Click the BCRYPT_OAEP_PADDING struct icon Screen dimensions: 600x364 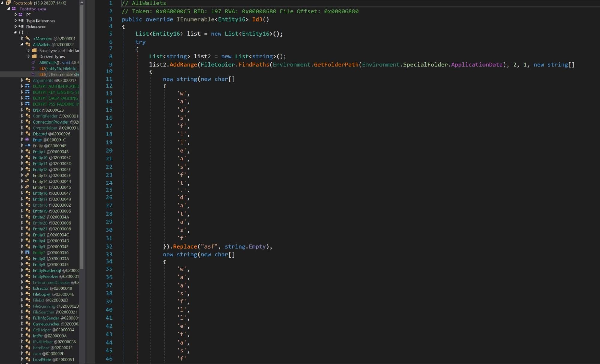[28, 98]
